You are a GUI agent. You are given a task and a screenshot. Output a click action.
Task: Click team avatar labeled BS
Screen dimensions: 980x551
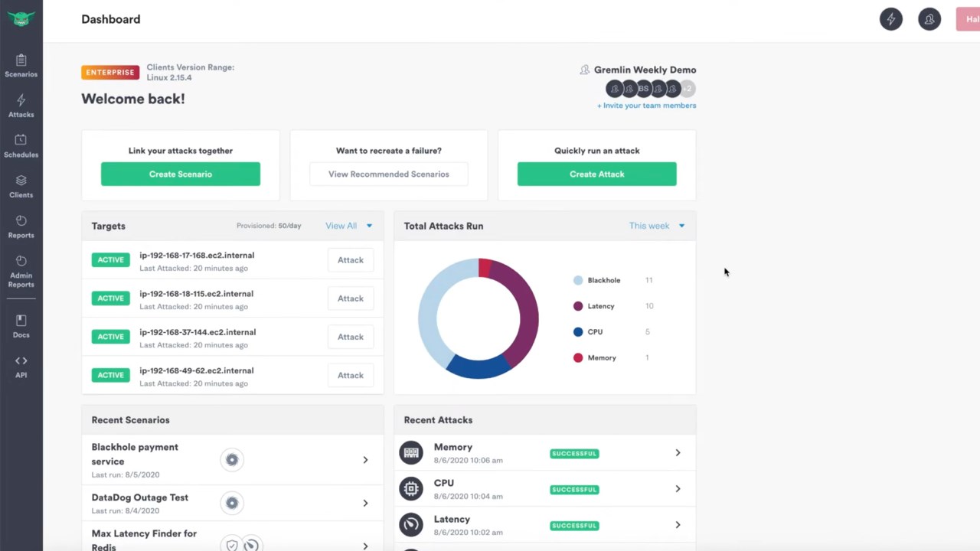tap(643, 89)
